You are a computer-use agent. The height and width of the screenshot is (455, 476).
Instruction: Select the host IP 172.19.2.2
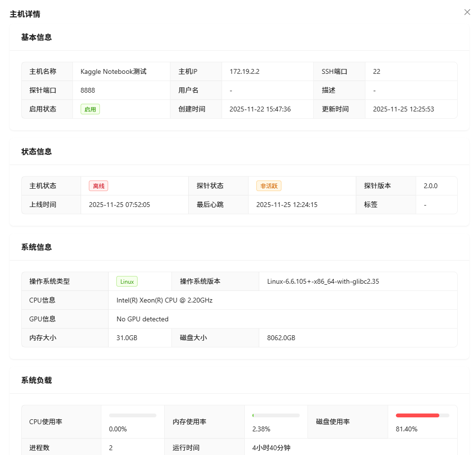coord(244,71)
